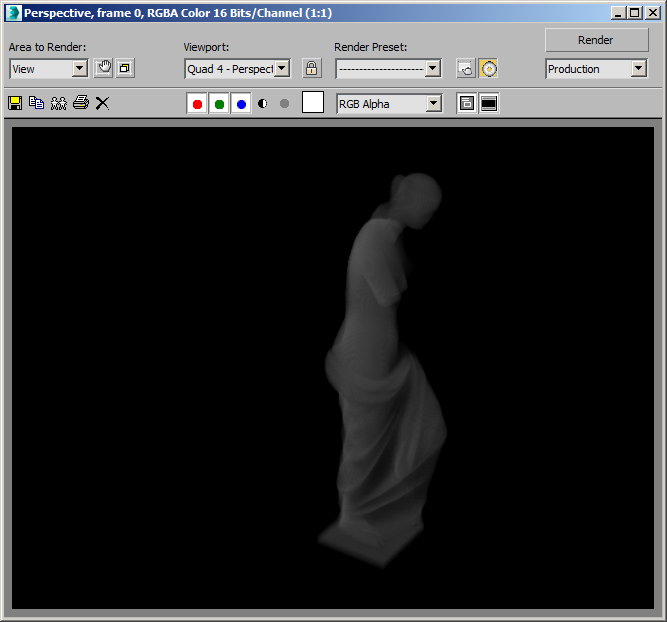Screen dimensions: 667x622
Task: Maximize the rendered frame window
Action: pos(635,13)
